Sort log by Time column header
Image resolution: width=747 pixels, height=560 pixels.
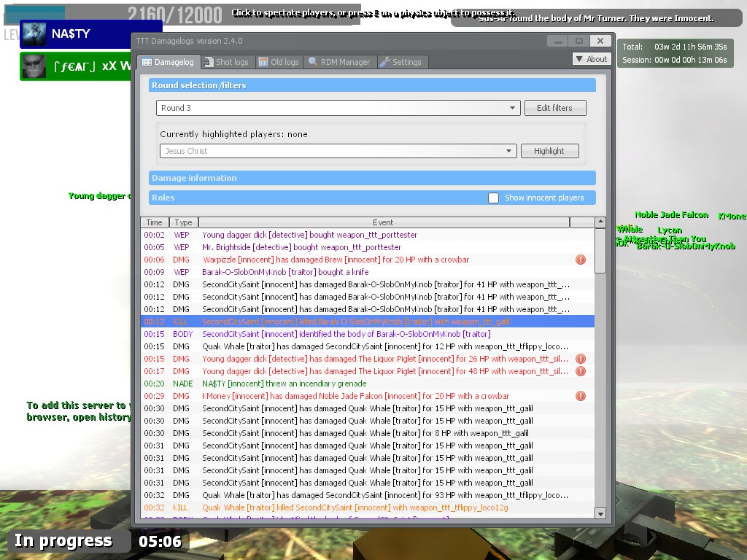tap(155, 222)
